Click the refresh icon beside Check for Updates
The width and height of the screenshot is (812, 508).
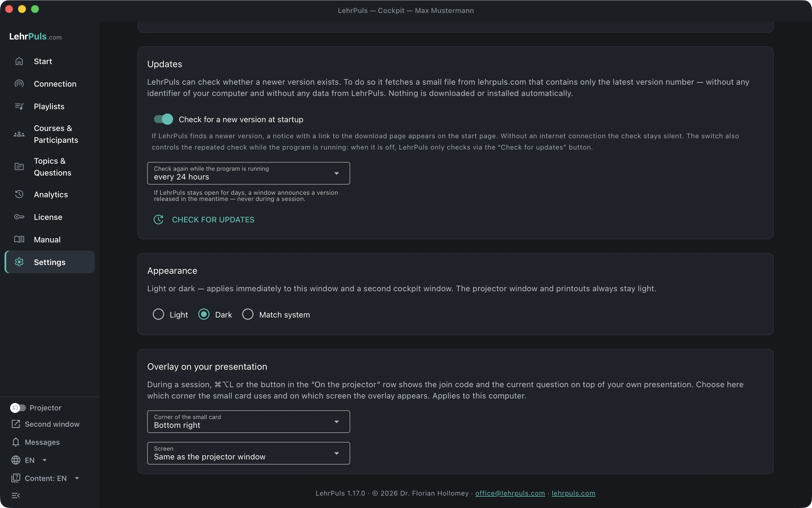[x=158, y=219]
